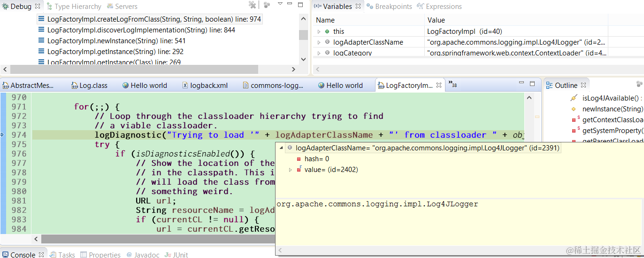Open the Properties tab

[x=100, y=254]
